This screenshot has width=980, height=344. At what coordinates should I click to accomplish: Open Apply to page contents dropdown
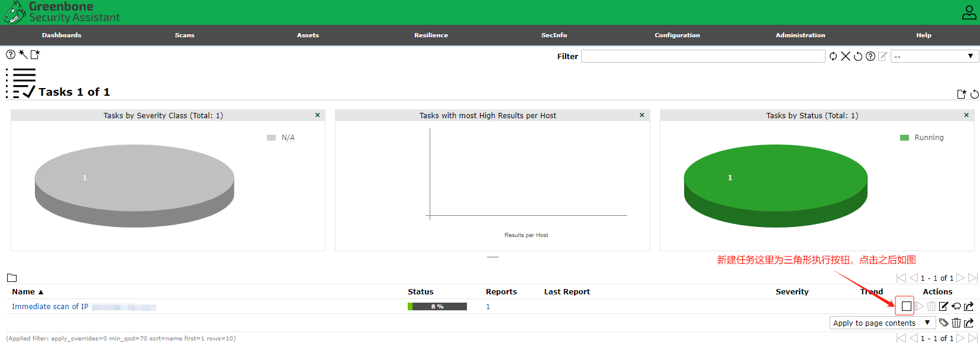tap(882, 323)
